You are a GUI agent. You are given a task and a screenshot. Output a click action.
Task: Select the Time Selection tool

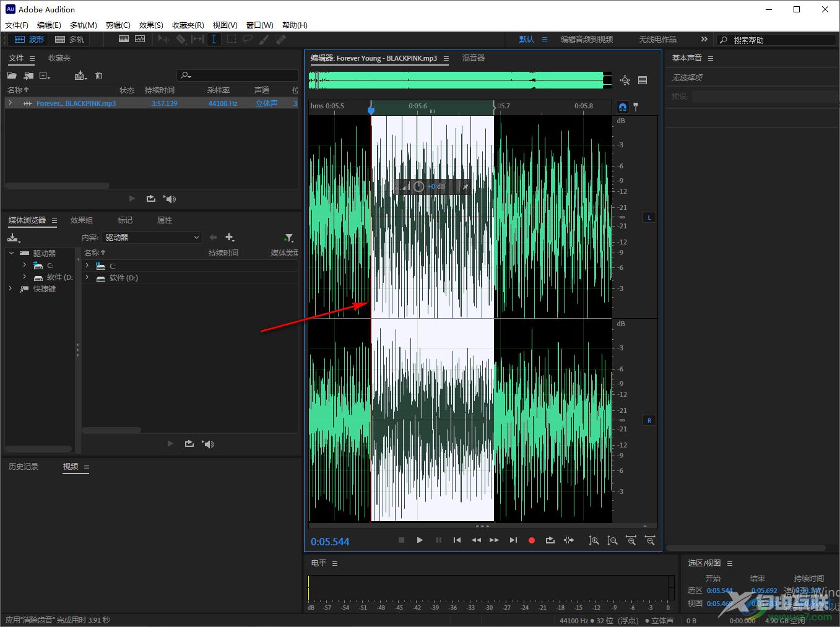click(214, 39)
